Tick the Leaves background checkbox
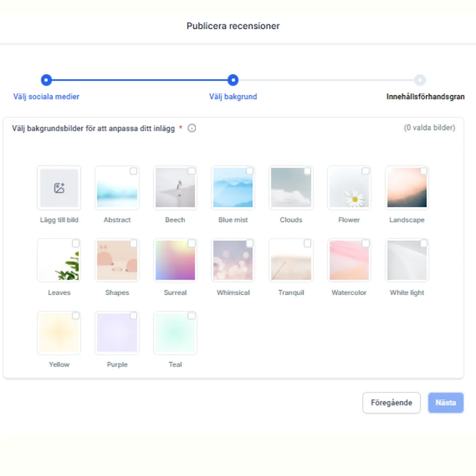The width and height of the screenshot is (476, 476). point(76,244)
